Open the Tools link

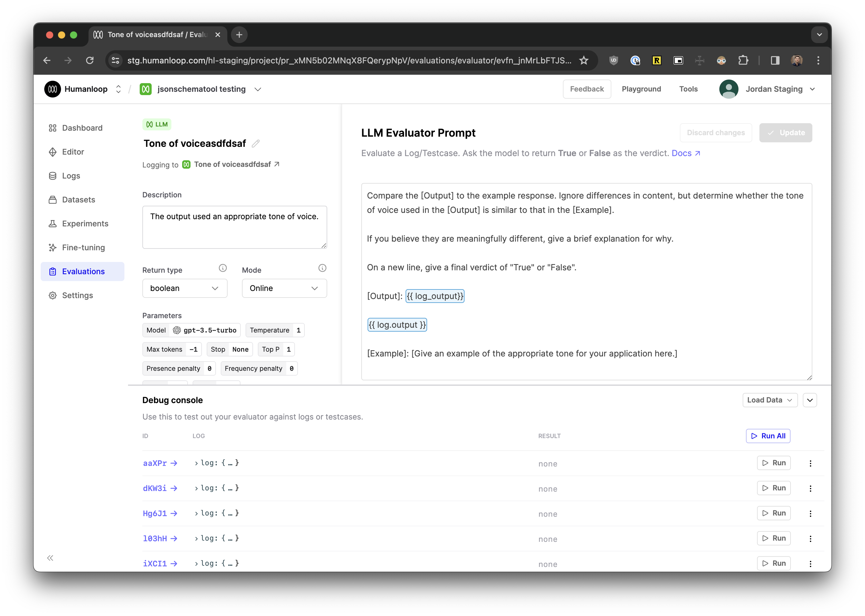pyautogui.click(x=688, y=89)
